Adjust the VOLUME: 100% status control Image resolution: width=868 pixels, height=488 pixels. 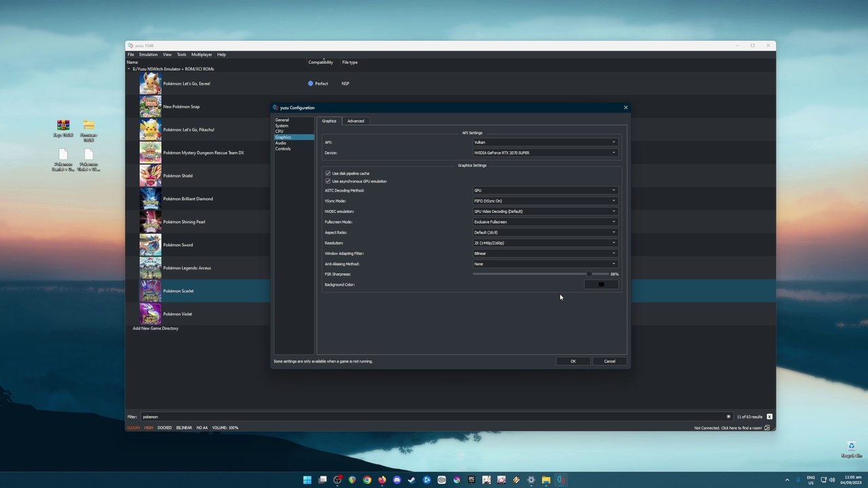225,428
